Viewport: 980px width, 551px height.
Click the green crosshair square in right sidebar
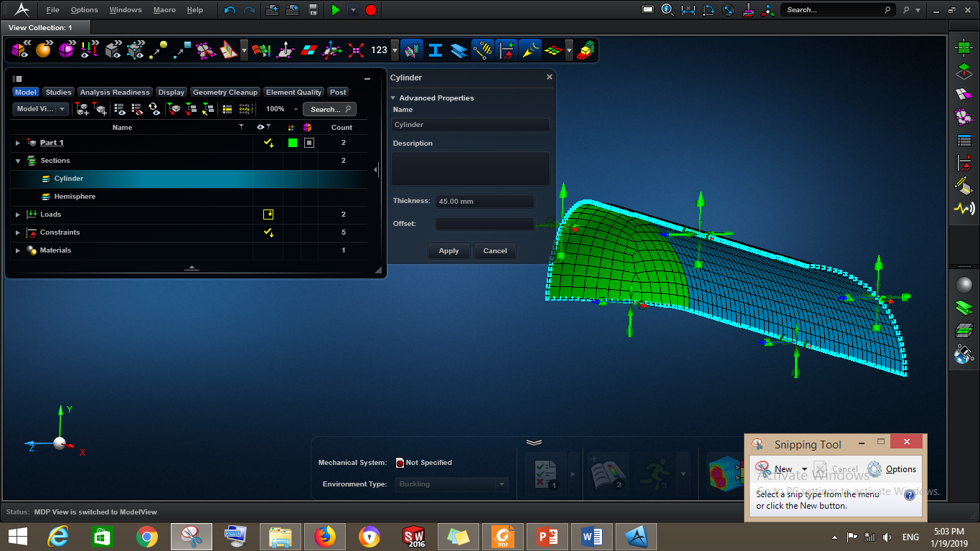point(963,48)
